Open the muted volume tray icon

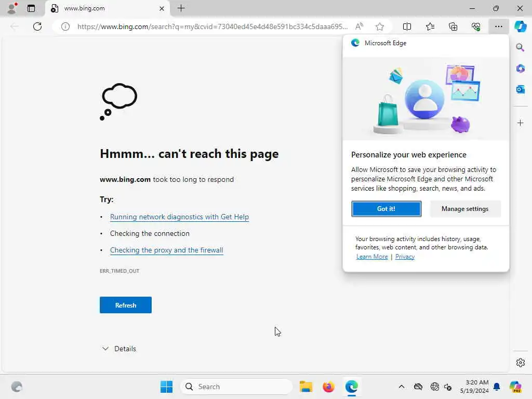pos(448,387)
